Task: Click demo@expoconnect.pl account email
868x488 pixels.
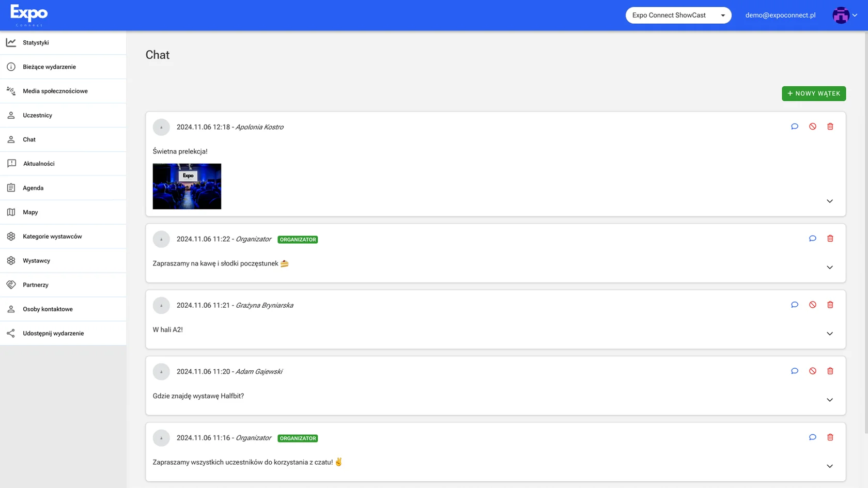Action: [x=780, y=15]
